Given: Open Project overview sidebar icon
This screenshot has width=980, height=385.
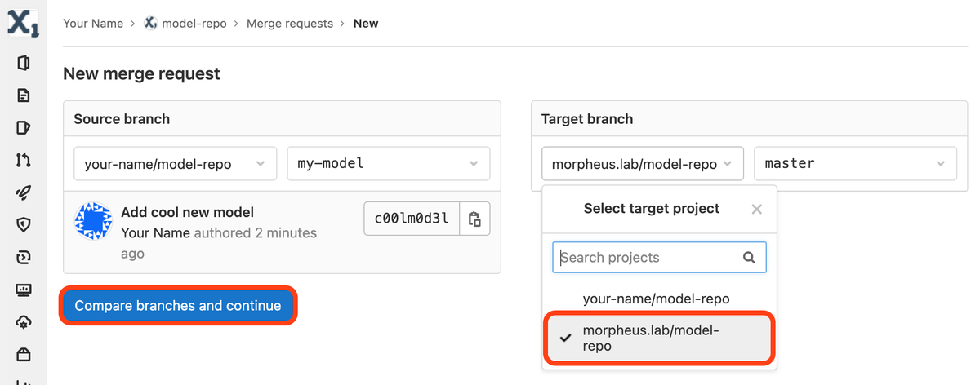Looking at the screenshot, I should pyautogui.click(x=23, y=63).
